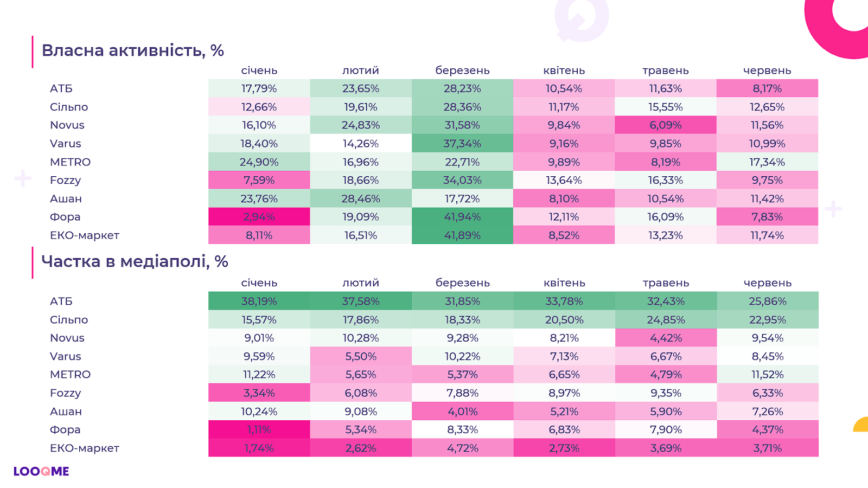Click the dark green 41,94% cell
The image size is (868, 488).
(462, 217)
